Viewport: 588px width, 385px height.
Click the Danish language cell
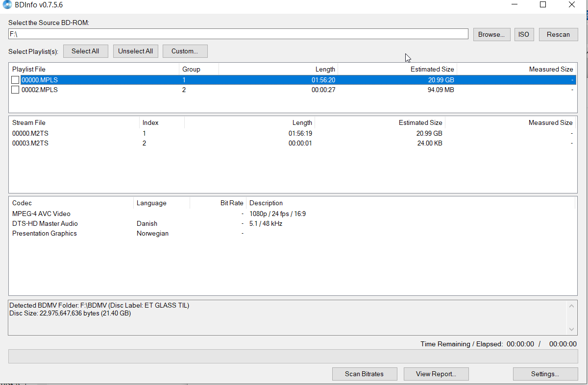pos(147,223)
